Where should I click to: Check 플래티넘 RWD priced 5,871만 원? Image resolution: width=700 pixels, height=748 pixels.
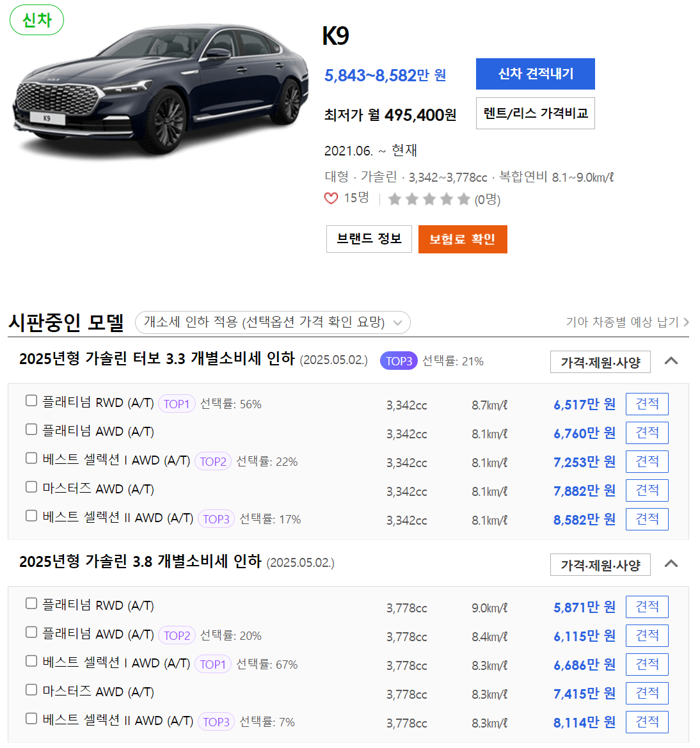point(31,603)
